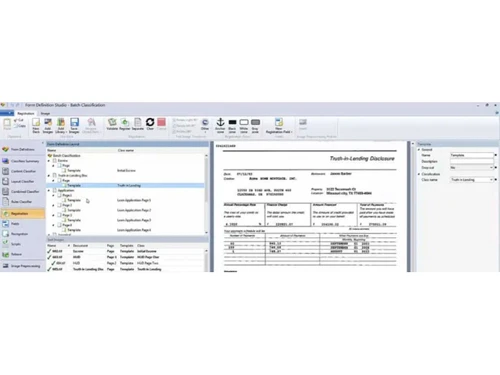Open the Class name dropdown in properties
The width and height of the screenshot is (500, 375).
point(491,180)
